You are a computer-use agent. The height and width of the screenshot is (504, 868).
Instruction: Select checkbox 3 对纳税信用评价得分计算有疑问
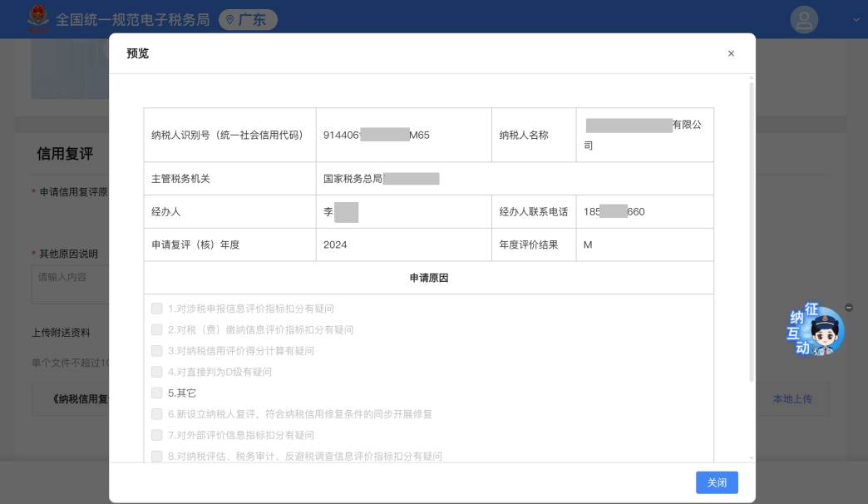pos(157,351)
